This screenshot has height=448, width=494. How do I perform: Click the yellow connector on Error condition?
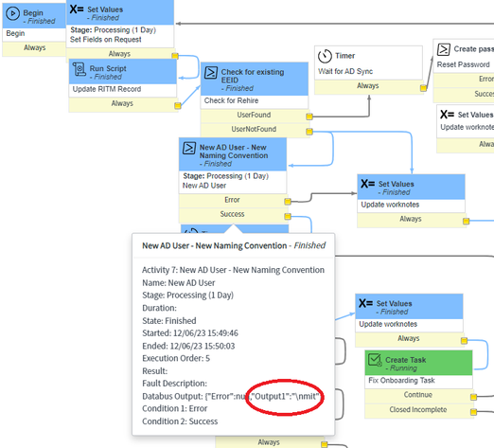(x=288, y=202)
